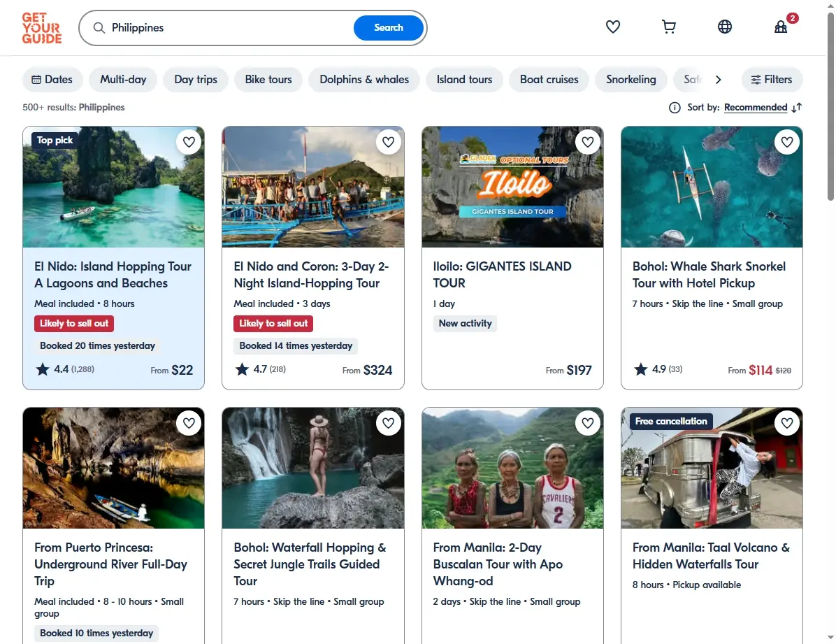Click the jeepney photo thumbnail
Viewport: 836px width, 644px height.
(x=712, y=468)
